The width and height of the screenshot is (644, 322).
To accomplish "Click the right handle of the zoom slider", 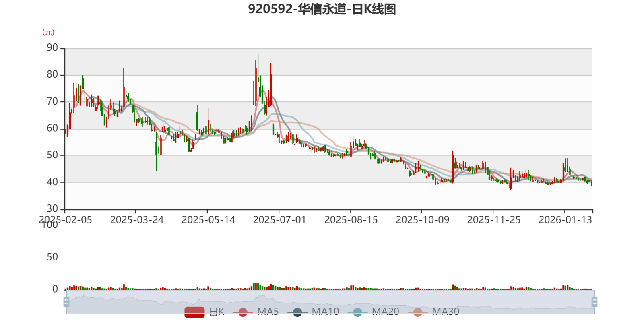I will pos(594,302).
